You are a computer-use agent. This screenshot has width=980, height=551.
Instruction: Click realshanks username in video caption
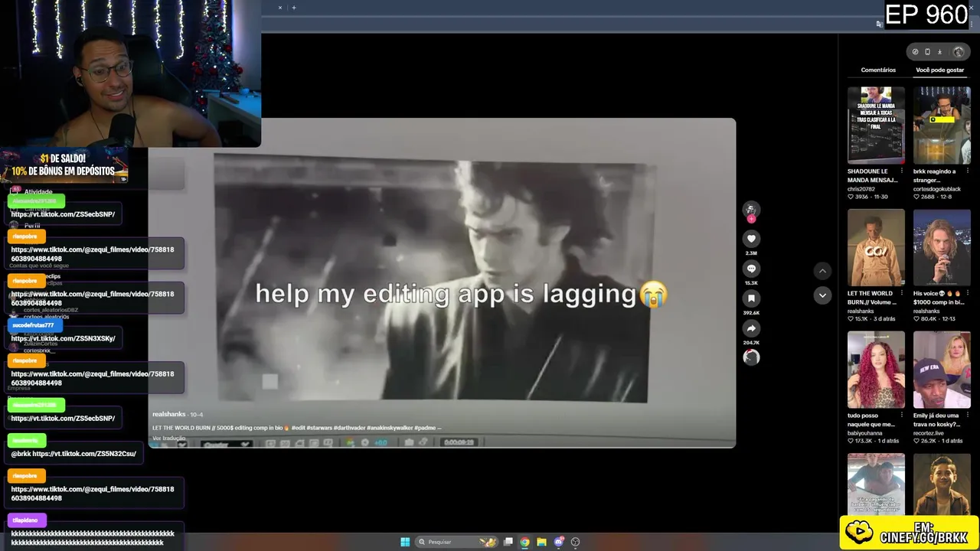tap(169, 414)
